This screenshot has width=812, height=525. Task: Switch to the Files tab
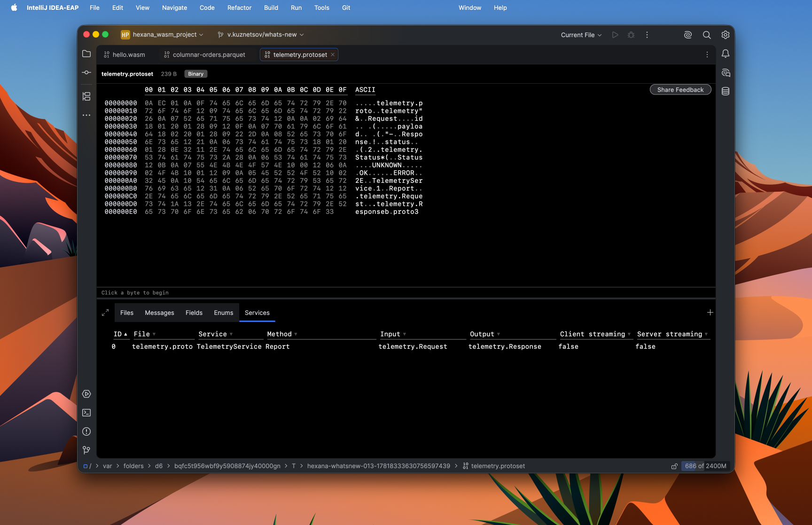[x=127, y=313]
